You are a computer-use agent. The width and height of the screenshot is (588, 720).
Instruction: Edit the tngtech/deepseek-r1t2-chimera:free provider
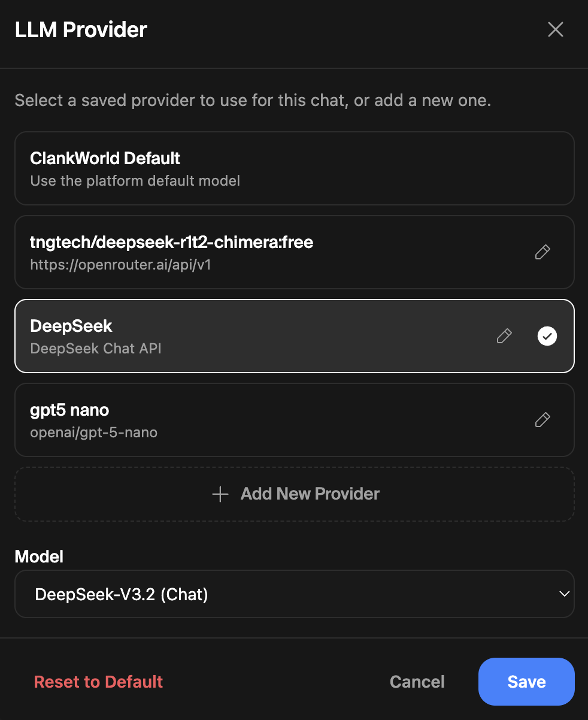(x=542, y=252)
